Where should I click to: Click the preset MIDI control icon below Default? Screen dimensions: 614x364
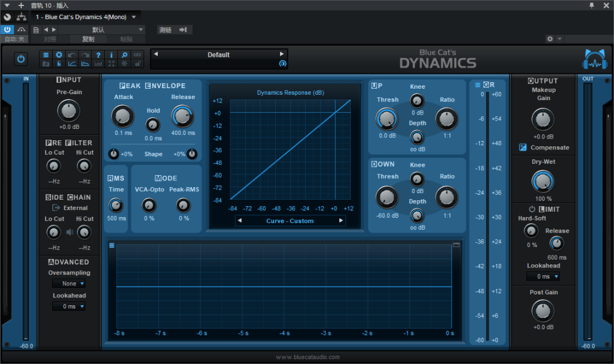282,64
